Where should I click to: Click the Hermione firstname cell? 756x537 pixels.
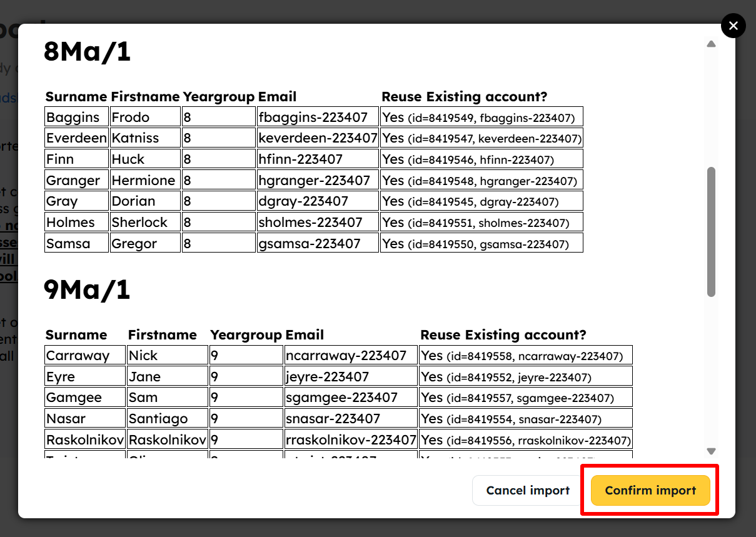pyautogui.click(x=146, y=180)
